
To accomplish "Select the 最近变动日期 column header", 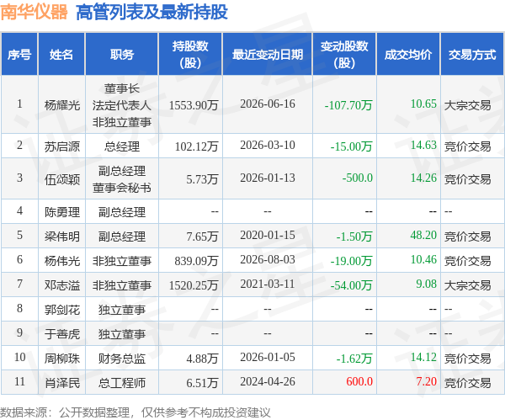I will coord(268,54).
